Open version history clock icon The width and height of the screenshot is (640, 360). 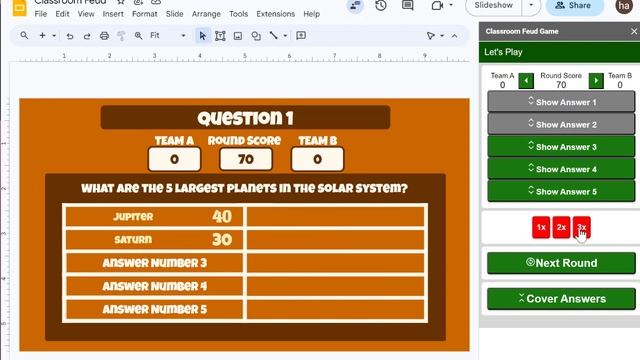pyautogui.click(x=381, y=5)
